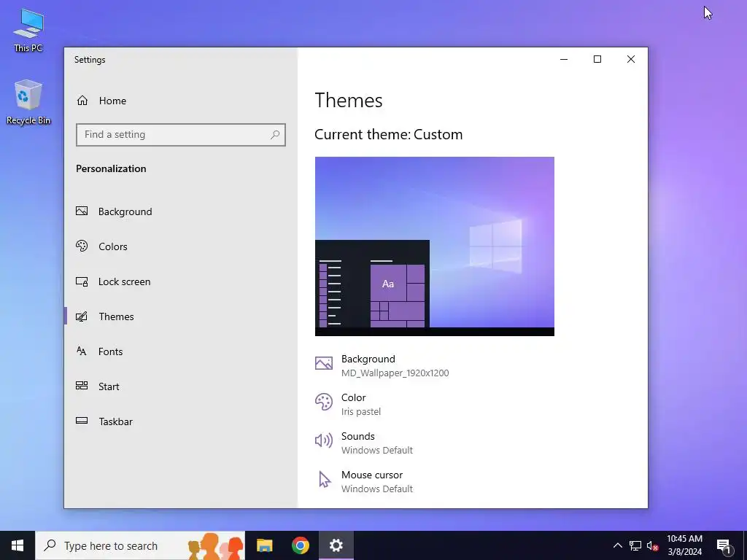Screen dimensions: 747x560
Task: Show hidden system tray icons
Action: tap(617, 545)
